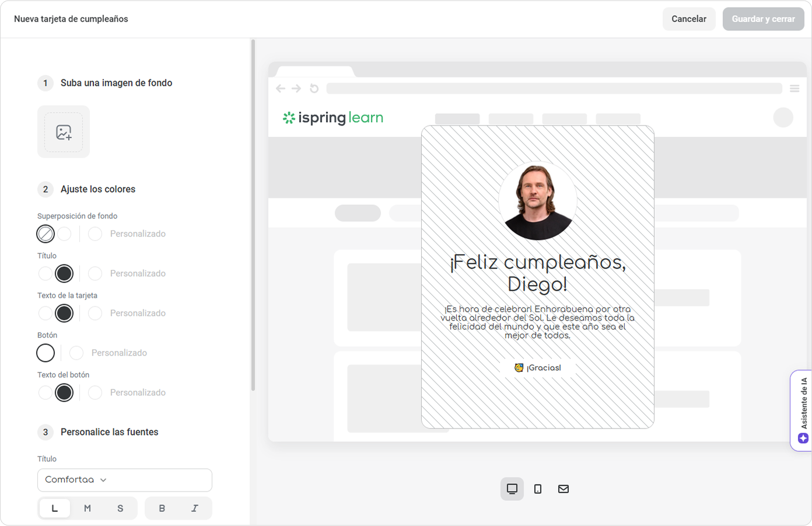Click the Cancelar button
Screen dimensions: 812x526
coord(688,19)
